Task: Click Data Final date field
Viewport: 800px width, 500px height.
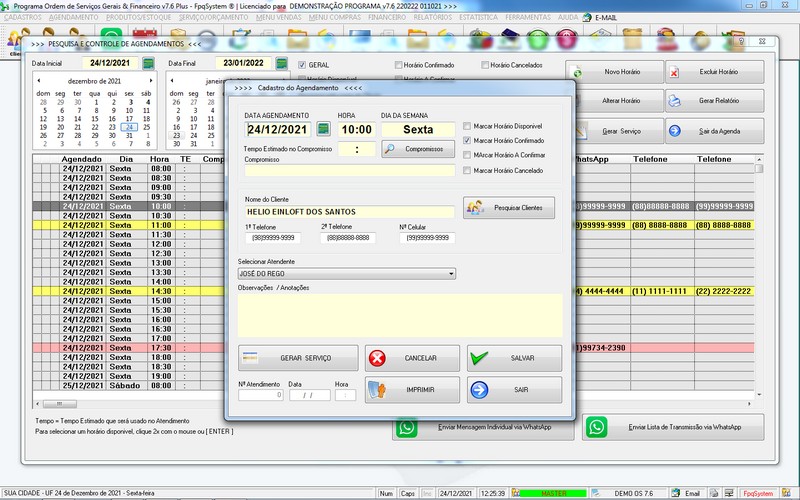Action: [x=243, y=63]
